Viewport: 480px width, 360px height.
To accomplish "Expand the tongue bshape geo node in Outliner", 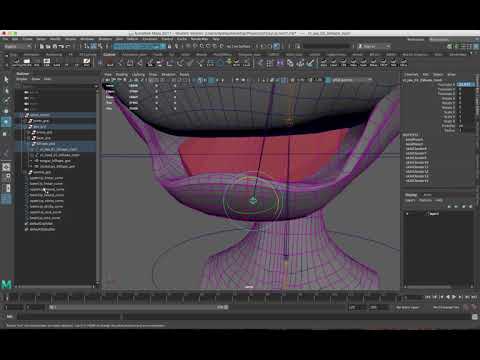I will (31, 161).
